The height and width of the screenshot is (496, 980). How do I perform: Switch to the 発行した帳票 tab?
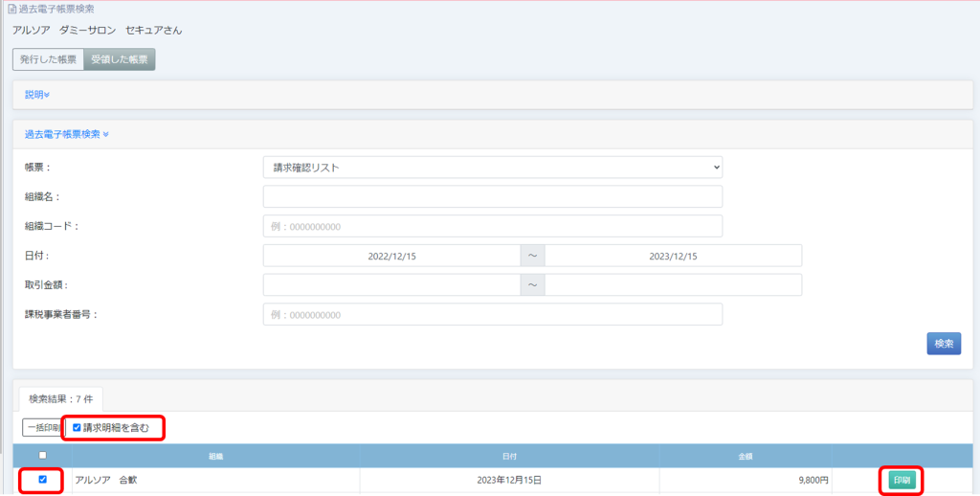(48, 59)
